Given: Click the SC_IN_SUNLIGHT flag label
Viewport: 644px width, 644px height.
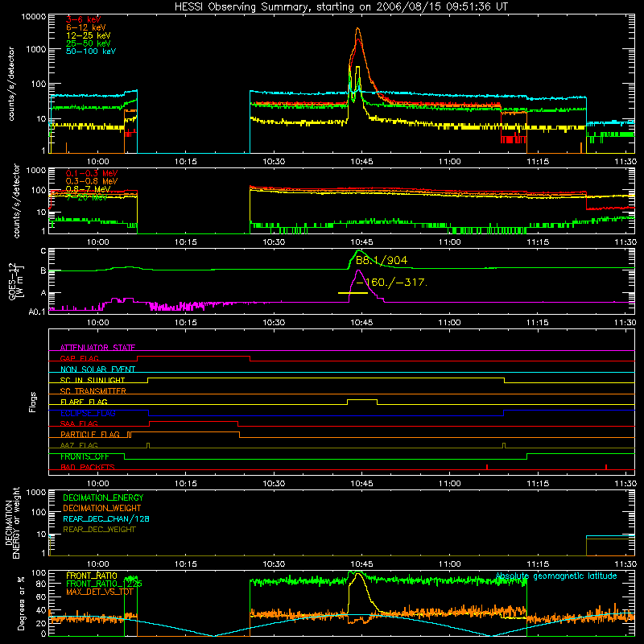Looking at the screenshot, I should (x=93, y=380).
